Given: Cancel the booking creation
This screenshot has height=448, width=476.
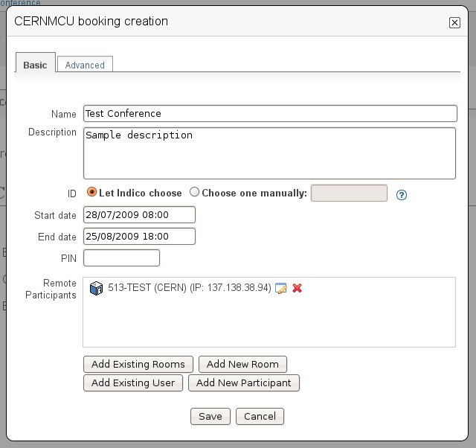Looking at the screenshot, I should [x=260, y=416].
